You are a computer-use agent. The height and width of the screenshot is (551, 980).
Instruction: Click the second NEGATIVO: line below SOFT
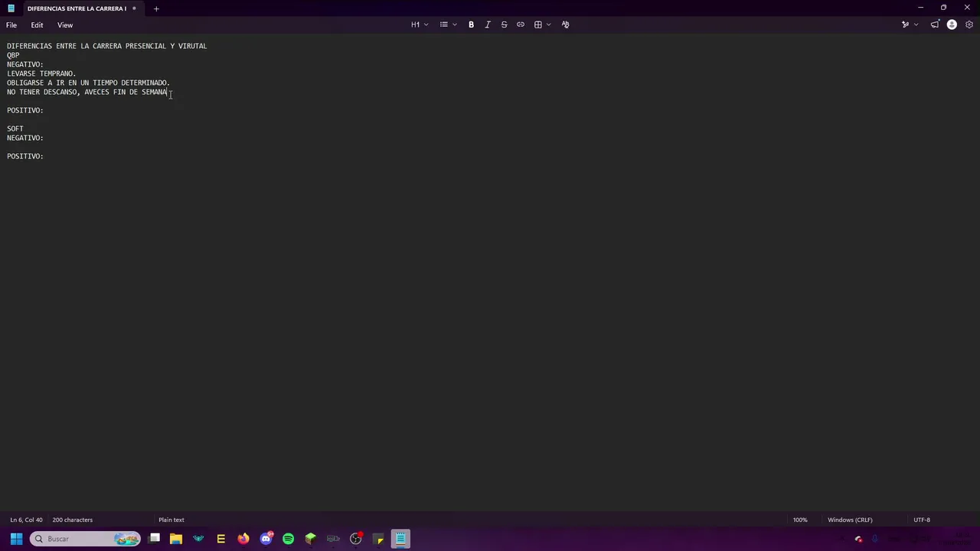(25, 138)
